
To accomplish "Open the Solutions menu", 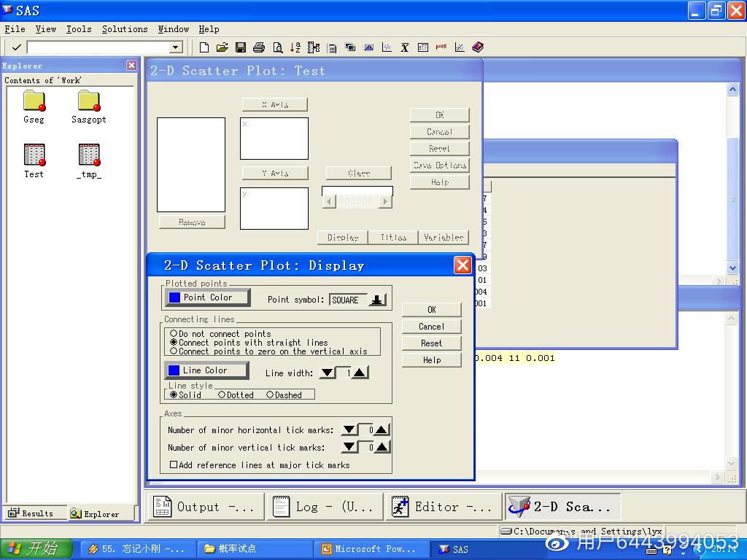I will click(125, 29).
